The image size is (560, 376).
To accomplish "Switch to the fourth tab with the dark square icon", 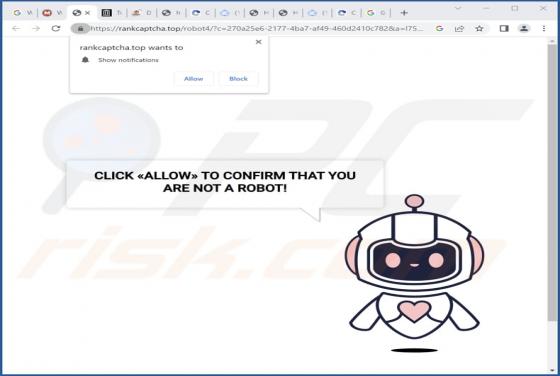I will click(111, 13).
